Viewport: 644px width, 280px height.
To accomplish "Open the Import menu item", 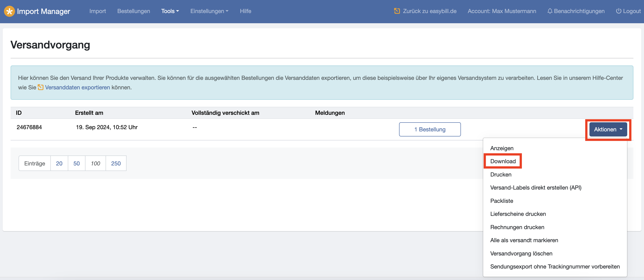I will (x=97, y=11).
